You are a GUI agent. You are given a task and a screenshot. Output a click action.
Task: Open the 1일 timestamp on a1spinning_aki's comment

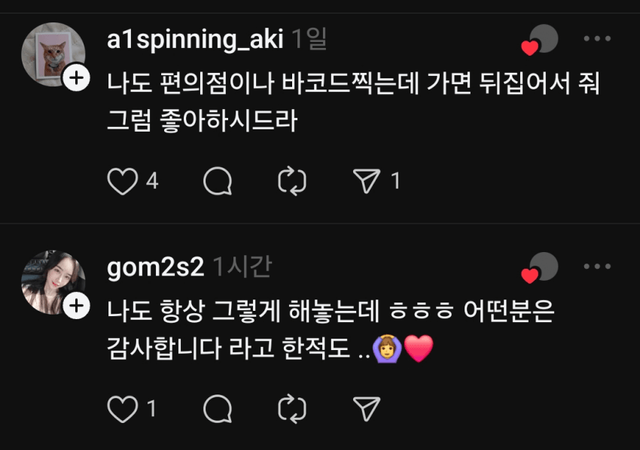click(308, 39)
